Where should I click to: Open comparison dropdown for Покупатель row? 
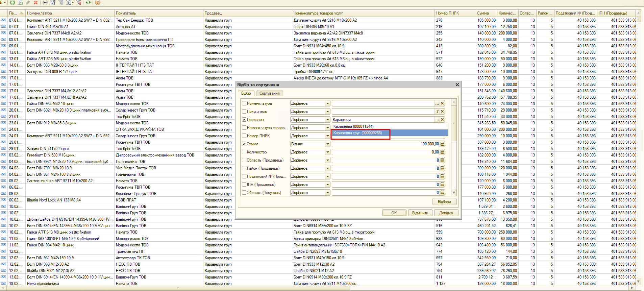[327, 112]
